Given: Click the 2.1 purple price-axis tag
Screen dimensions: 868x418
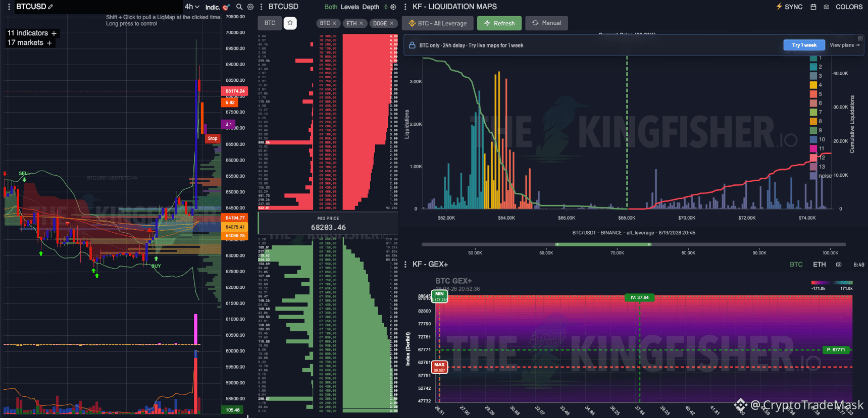Looking at the screenshot, I should pos(229,124).
